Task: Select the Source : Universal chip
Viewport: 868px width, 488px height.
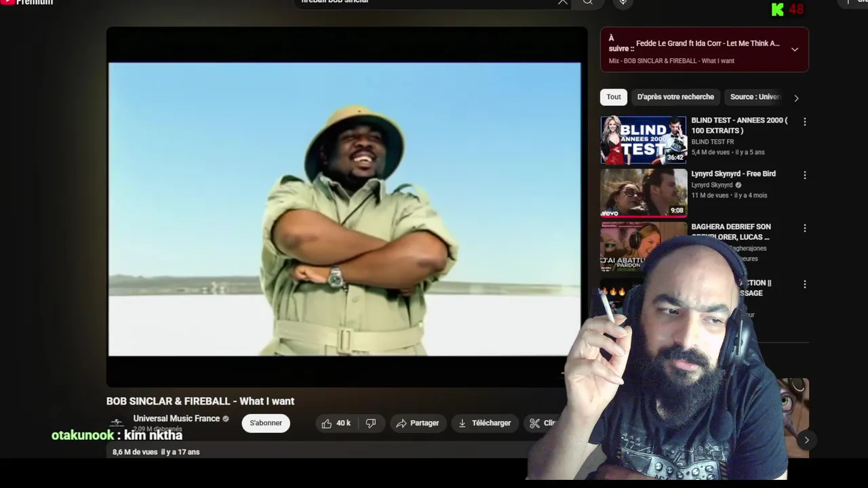Action: click(x=755, y=97)
